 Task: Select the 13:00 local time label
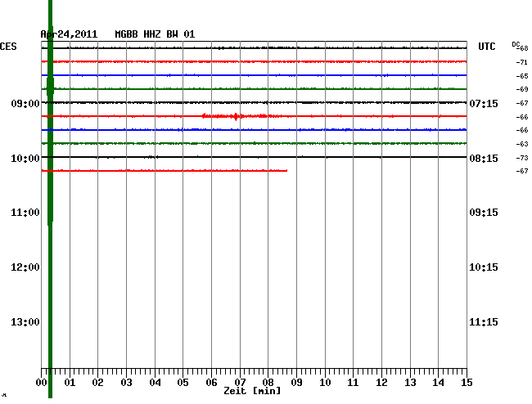[x=25, y=322]
